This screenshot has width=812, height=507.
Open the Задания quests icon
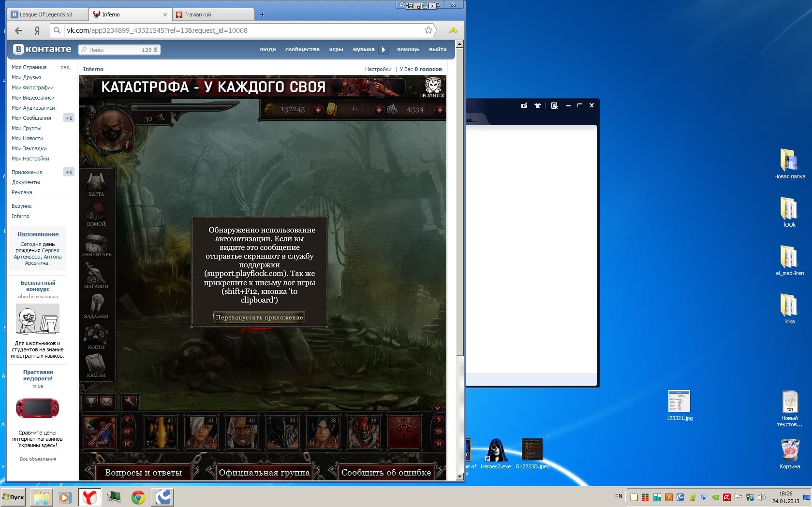(x=96, y=306)
